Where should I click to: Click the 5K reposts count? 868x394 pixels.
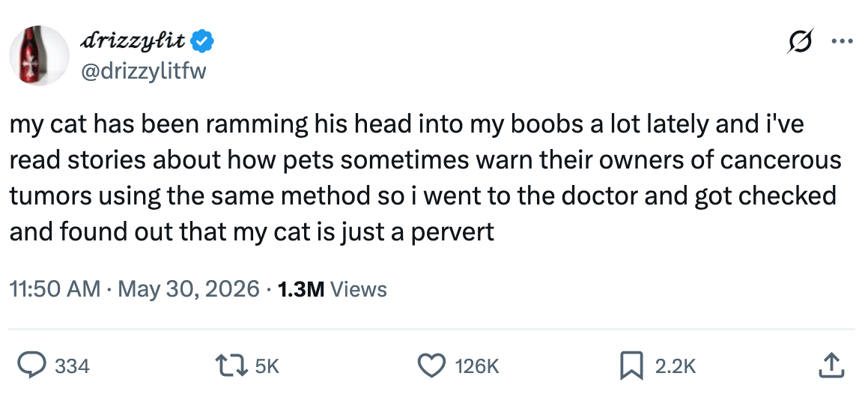pos(268,366)
